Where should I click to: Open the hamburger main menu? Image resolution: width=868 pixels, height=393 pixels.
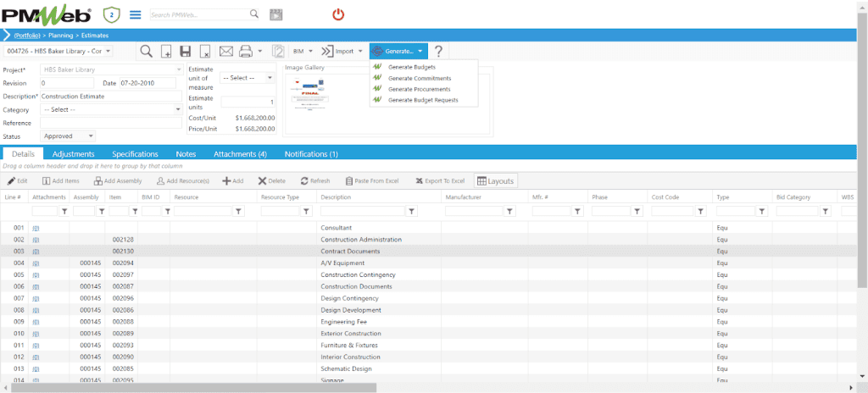[x=135, y=14]
